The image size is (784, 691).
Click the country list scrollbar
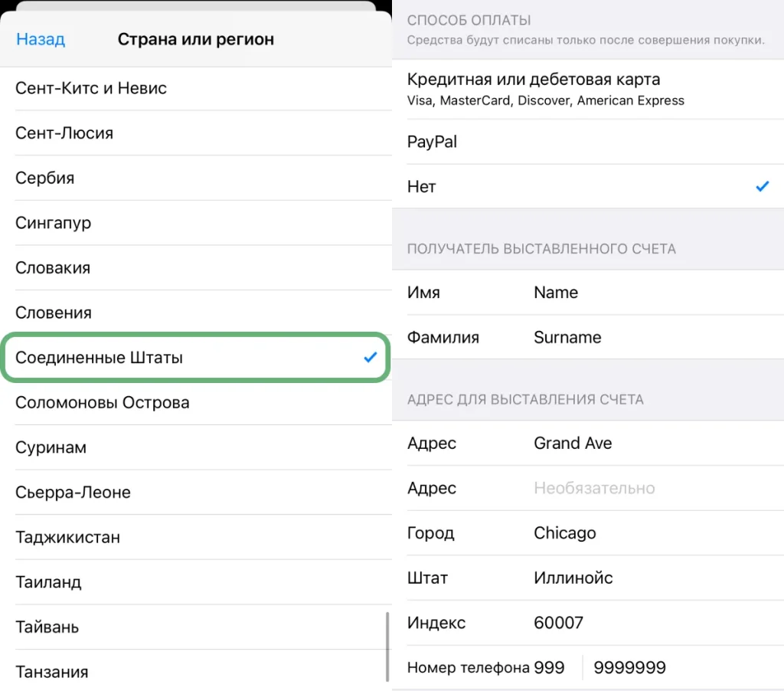387,644
